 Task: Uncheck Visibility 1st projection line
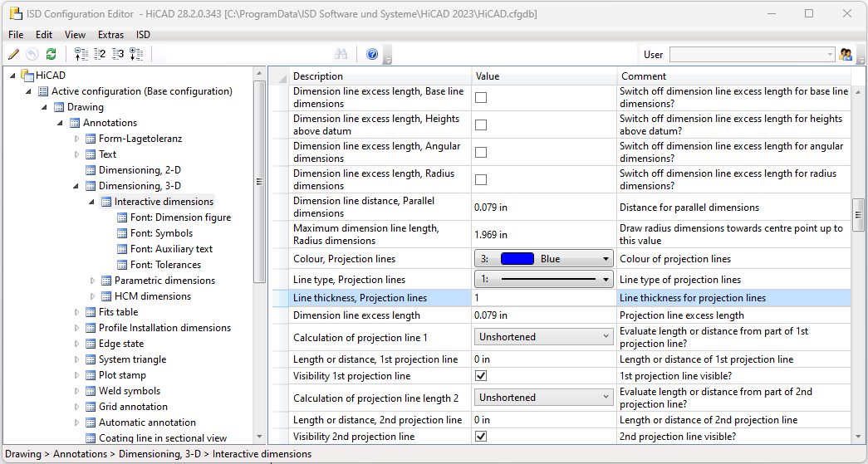click(x=481, y=376)
